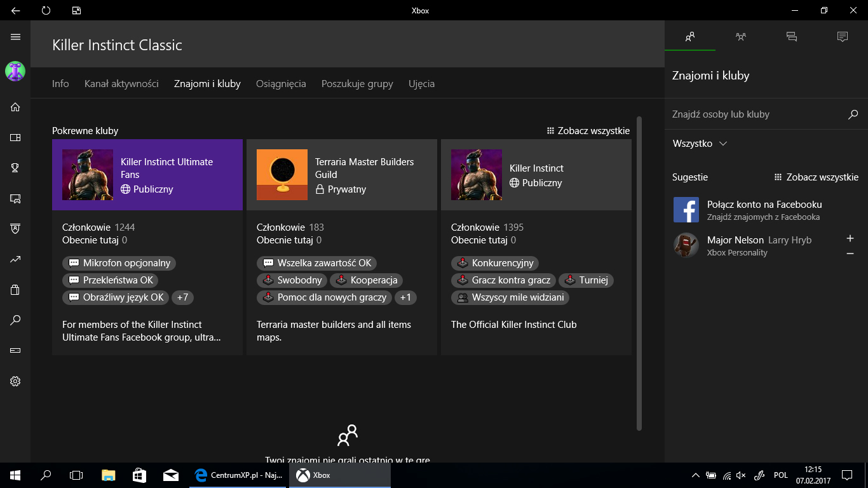Switch to Parties panel icon tab
Image resolution: width=868 pixels, height=488 pixels.
click(741, 37)
